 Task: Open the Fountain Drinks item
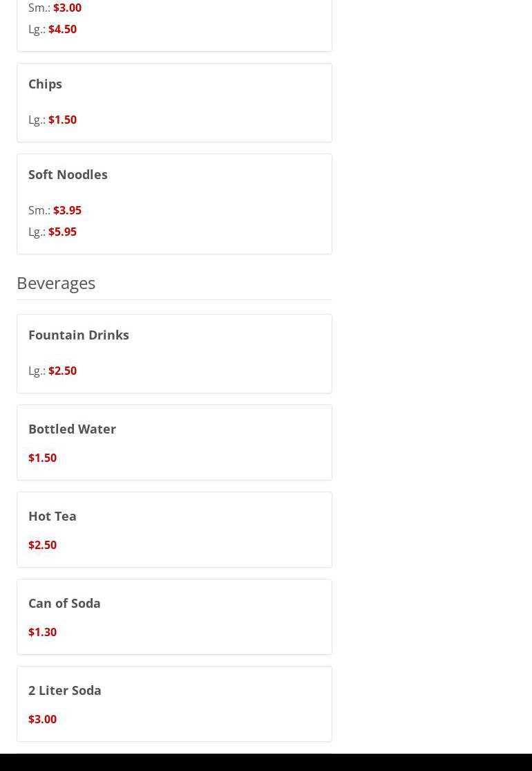click(x=79, y=335)
